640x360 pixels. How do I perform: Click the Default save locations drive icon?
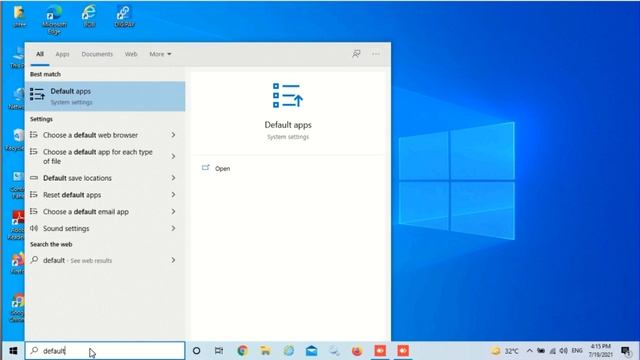pyautogui.click(x=34, y=178)
